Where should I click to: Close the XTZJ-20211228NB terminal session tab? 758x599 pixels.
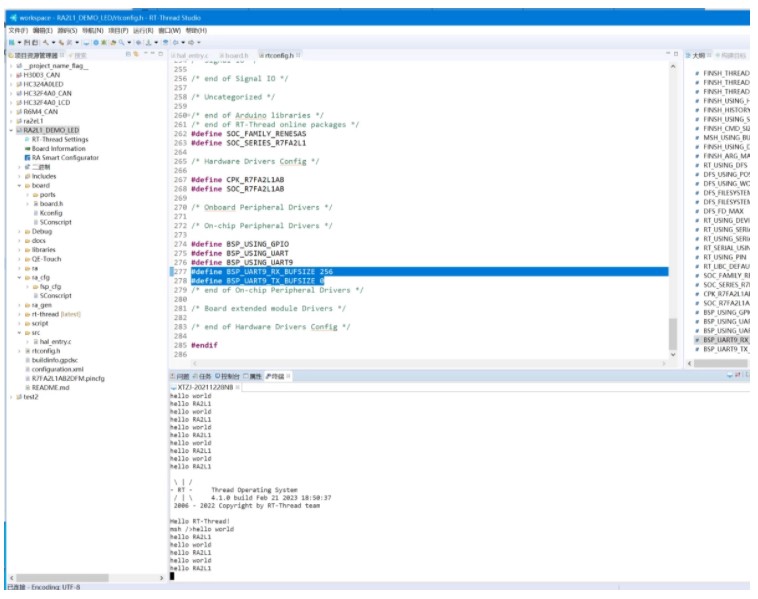coord(237,387)
